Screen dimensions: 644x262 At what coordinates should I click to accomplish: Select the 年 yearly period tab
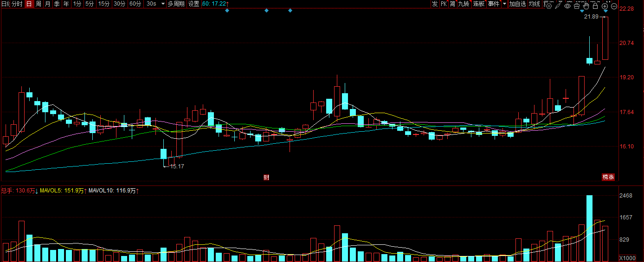[x=66, y=4]
